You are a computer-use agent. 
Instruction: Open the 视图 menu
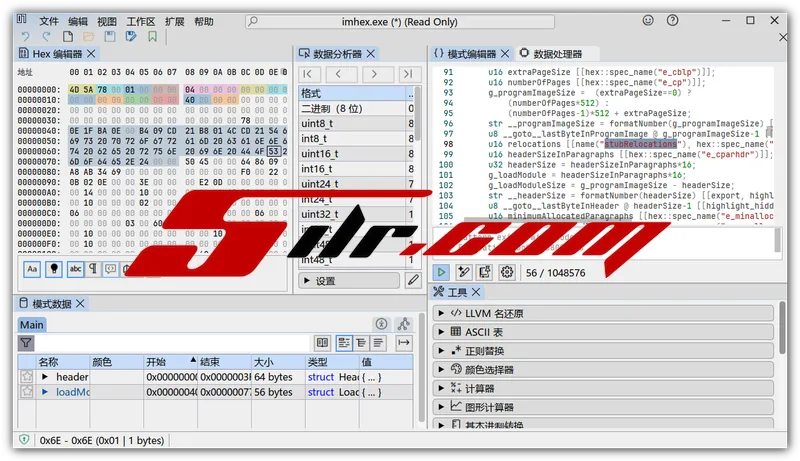pyautogui.click(x=107, y=21)
